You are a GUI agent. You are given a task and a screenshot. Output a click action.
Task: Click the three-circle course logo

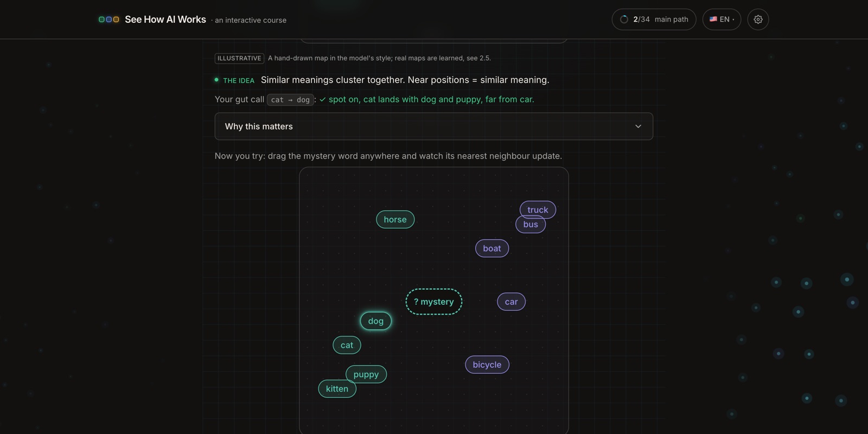tap(108, 20)
